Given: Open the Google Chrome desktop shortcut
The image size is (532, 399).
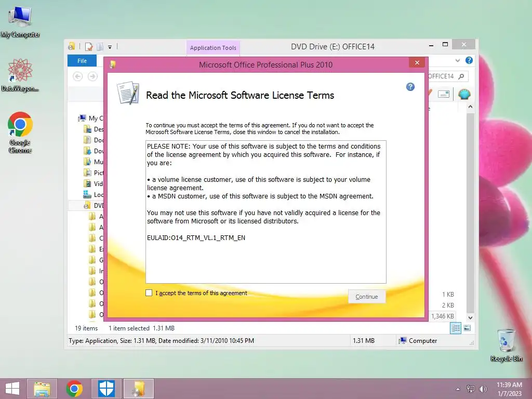Looking at the screenshot, I should pyautogui.click(x=20, y=132).
